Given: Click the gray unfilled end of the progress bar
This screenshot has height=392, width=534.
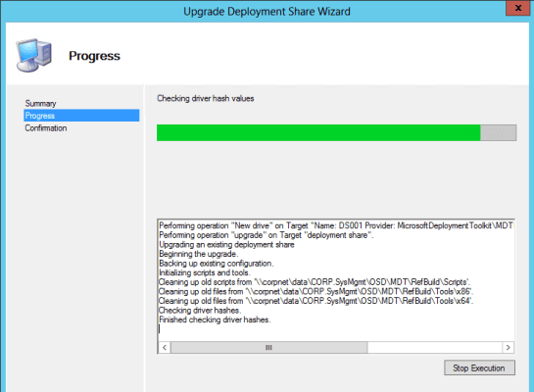Looking at the screenshot, I should click(x=499, y=132).
